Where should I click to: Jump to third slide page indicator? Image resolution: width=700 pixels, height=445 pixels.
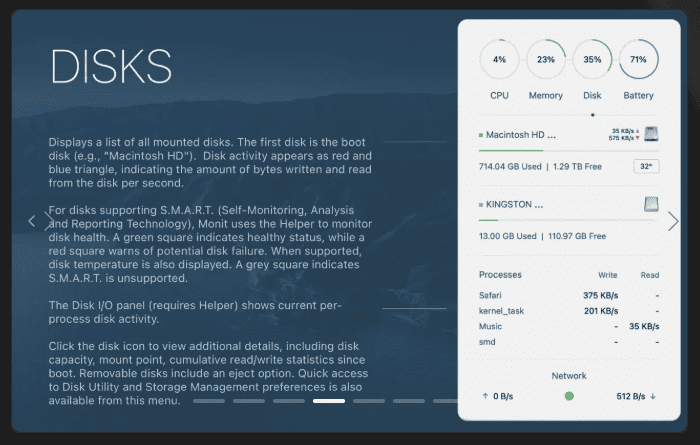coord(289,401)
